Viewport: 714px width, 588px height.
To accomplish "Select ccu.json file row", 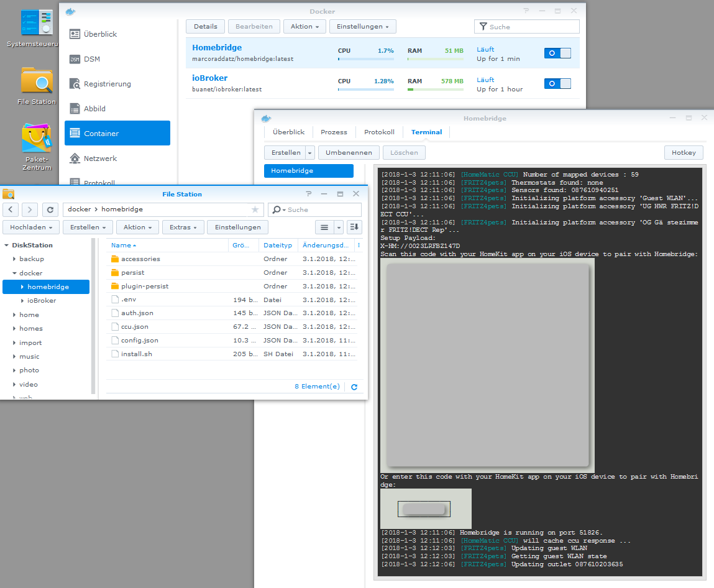I will point(232,326).
